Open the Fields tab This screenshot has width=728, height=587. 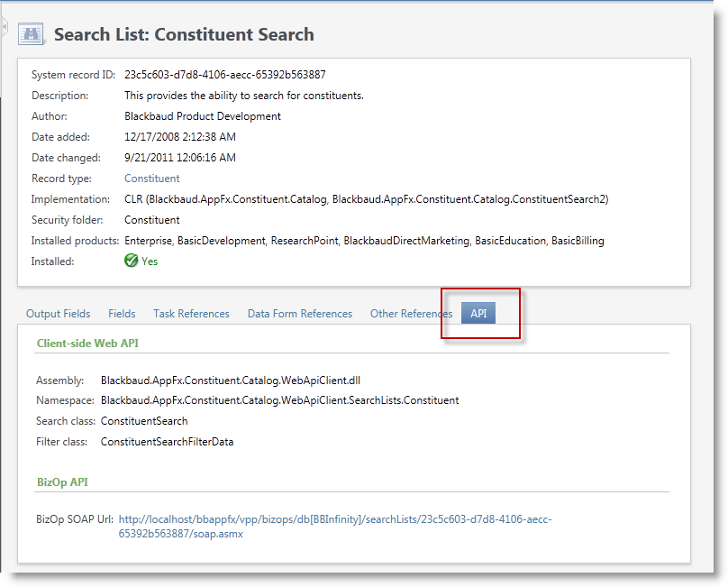point(122,314)
